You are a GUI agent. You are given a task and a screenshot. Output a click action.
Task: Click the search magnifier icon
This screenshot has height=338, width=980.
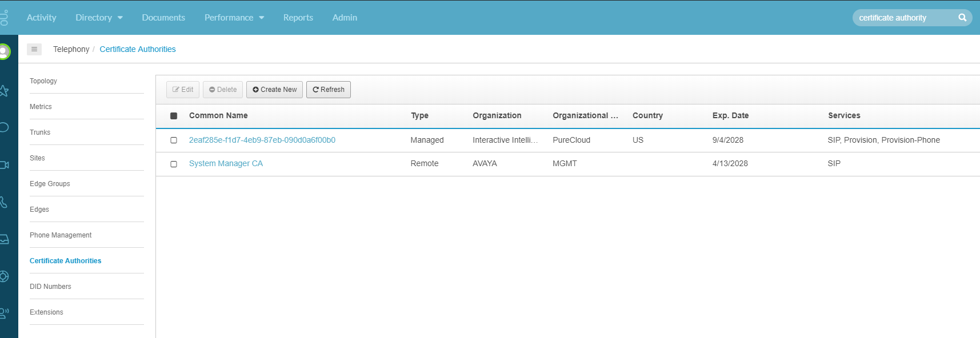point(962,18)
